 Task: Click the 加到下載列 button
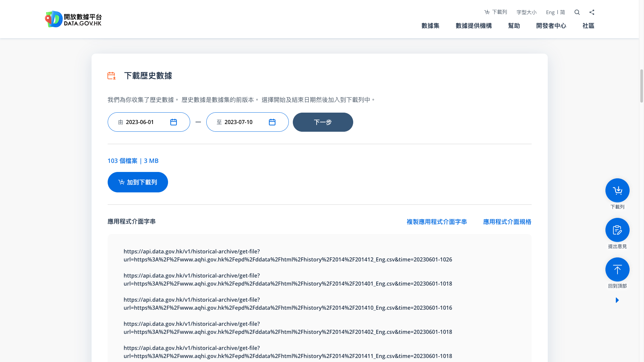[x=138, y=182]
